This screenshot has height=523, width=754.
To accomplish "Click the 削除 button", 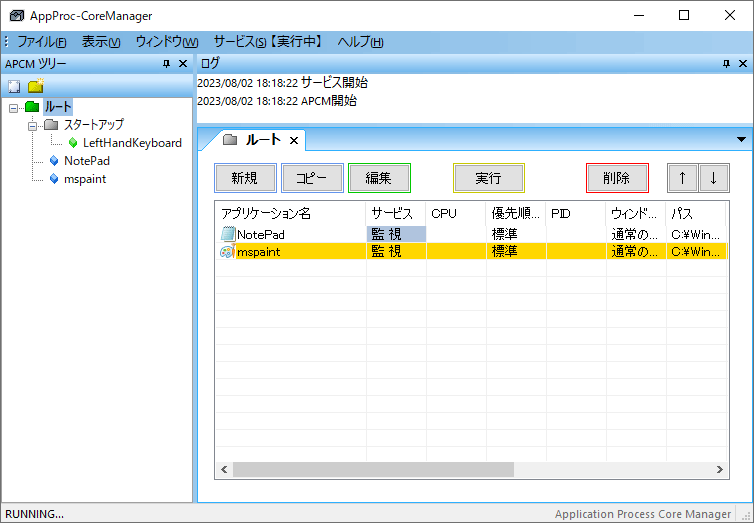I will point(617,178).
